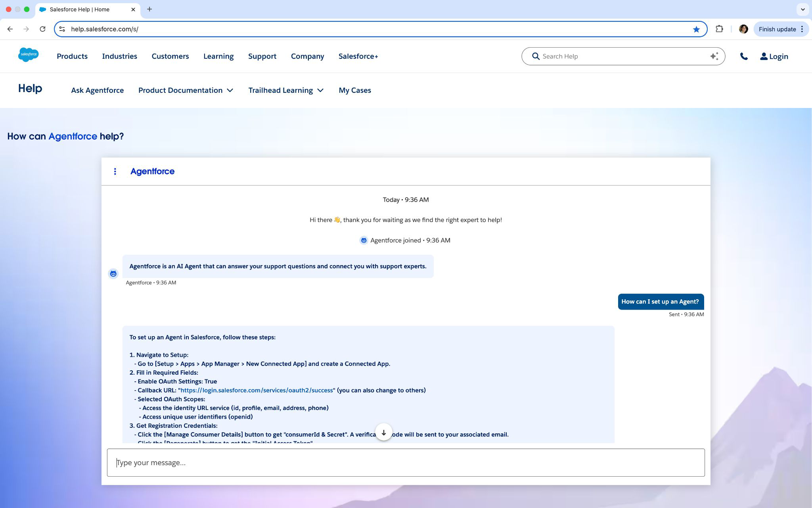Click the 'Today • 9:36 AM' timestamp
The width and height of the screenshot is (812, 508).
(406, 200)
